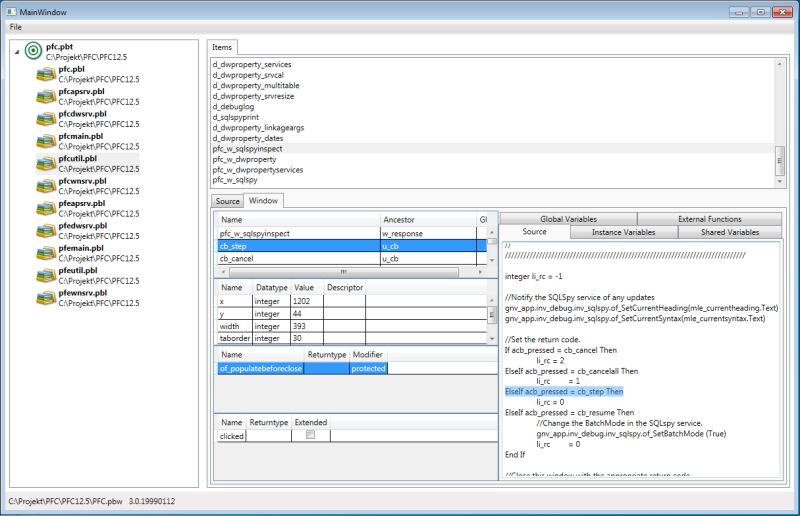The image size is (800, 516).
Task: Open the Global Variables tab
Action: 568,219
